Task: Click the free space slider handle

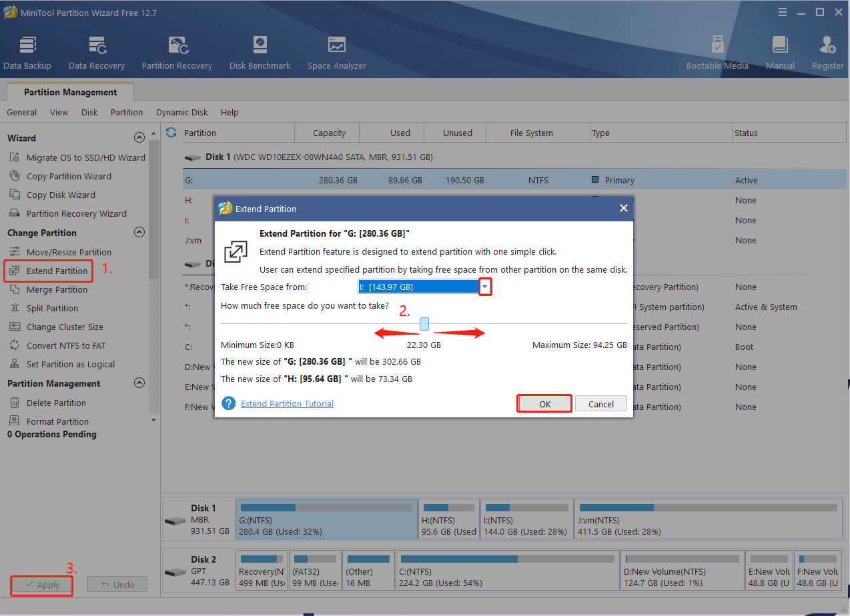Action: click(x=424, y=324)
